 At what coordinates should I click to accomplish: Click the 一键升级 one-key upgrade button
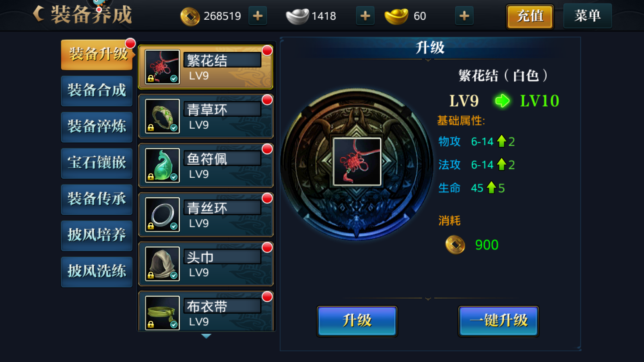coord(498,321)
